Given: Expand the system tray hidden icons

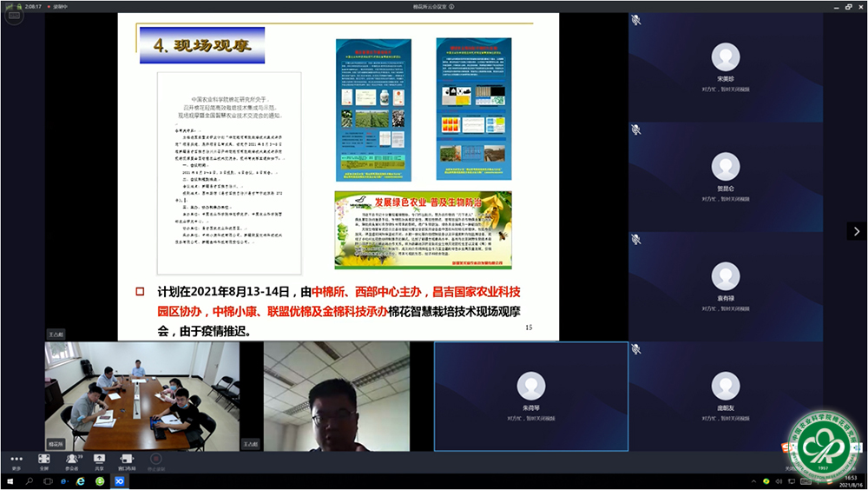Looking at the screenshot, I should pos(753,480).
